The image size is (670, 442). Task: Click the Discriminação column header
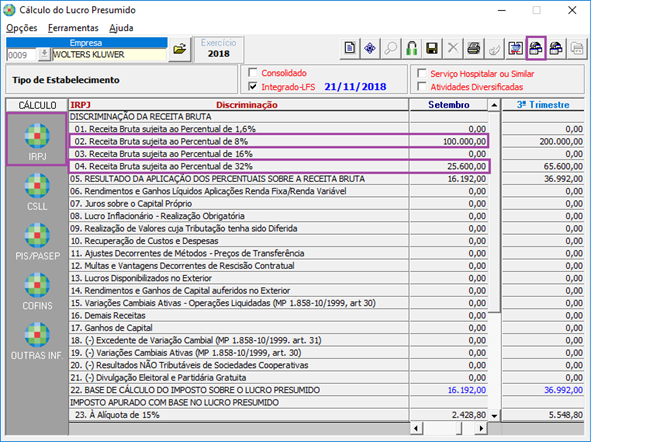coord(247,105)
